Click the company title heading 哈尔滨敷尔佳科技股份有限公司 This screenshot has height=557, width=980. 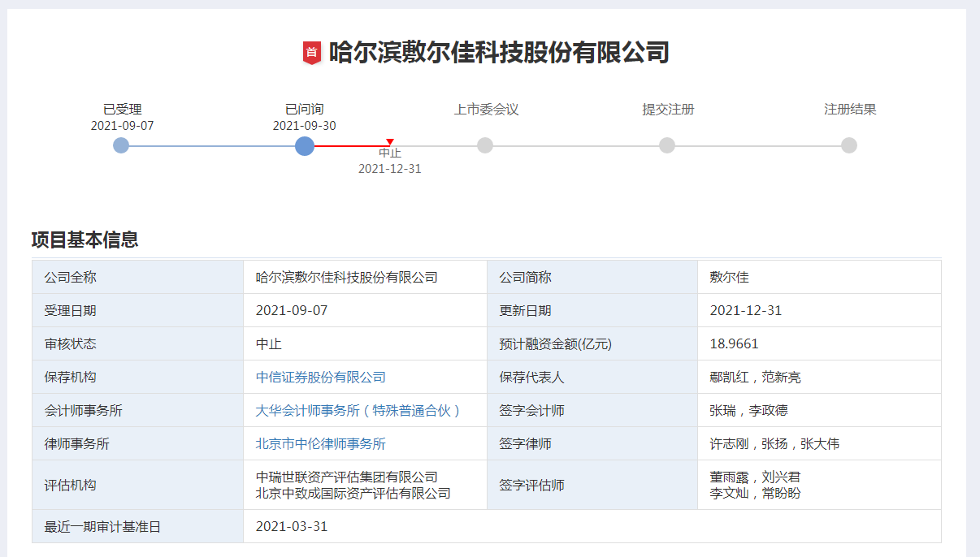[498, 53]
